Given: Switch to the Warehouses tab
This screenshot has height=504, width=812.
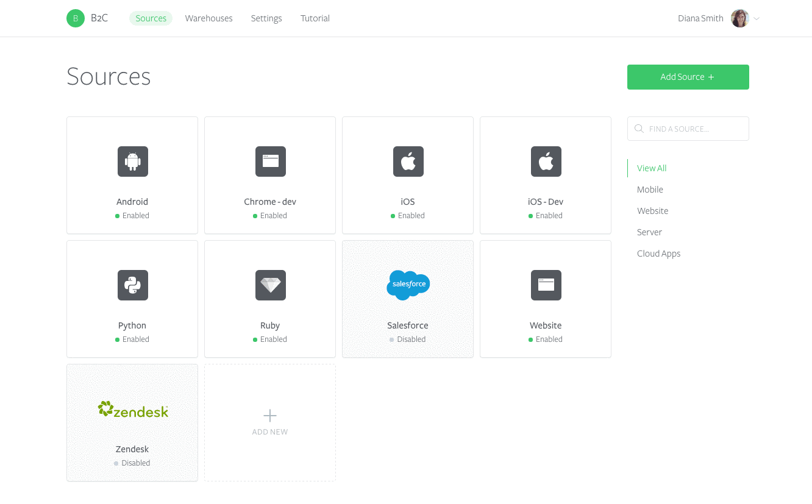Looking at the screenshot, I should (x=209, y=18).
